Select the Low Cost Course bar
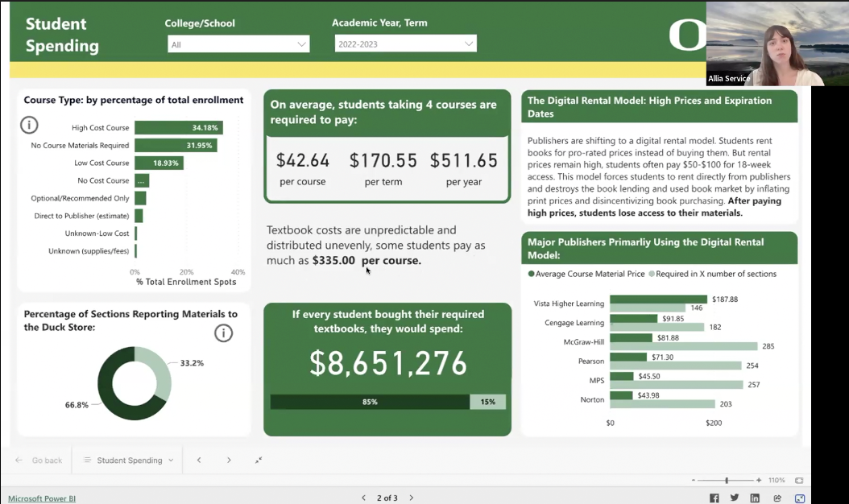Image resolution: width=849 pixels, height=504 pixels. point(159,163)
